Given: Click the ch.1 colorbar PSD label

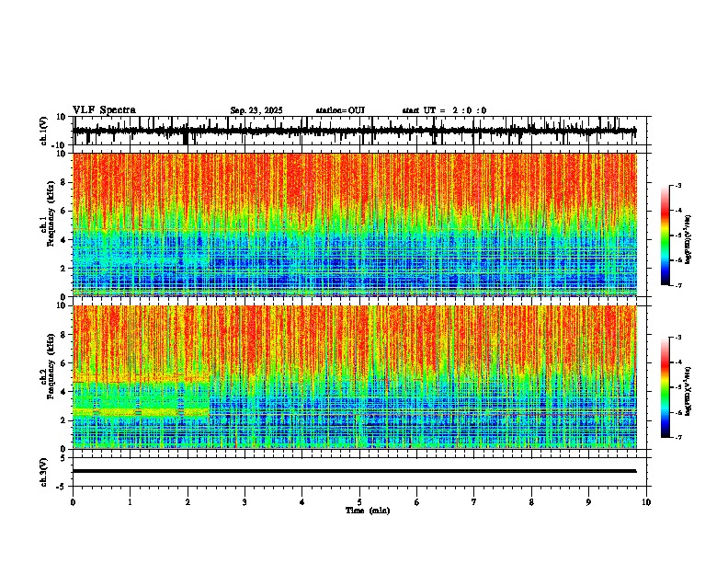Looking at the screenshot, I should 688,239.
